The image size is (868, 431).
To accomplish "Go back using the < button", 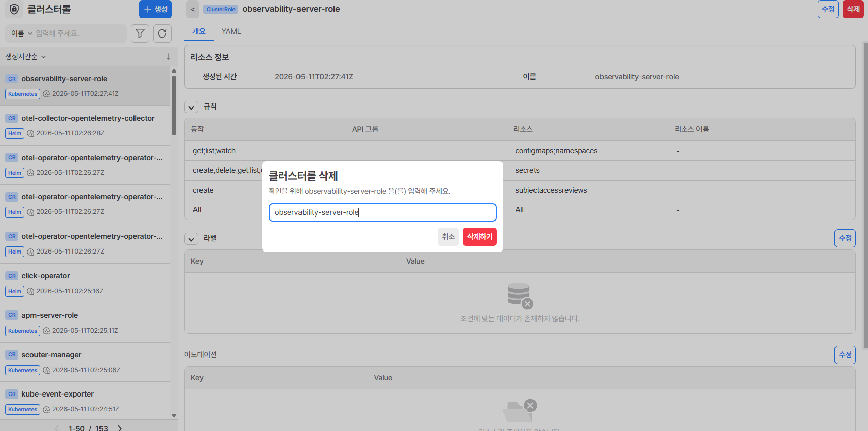I will 193,9.
